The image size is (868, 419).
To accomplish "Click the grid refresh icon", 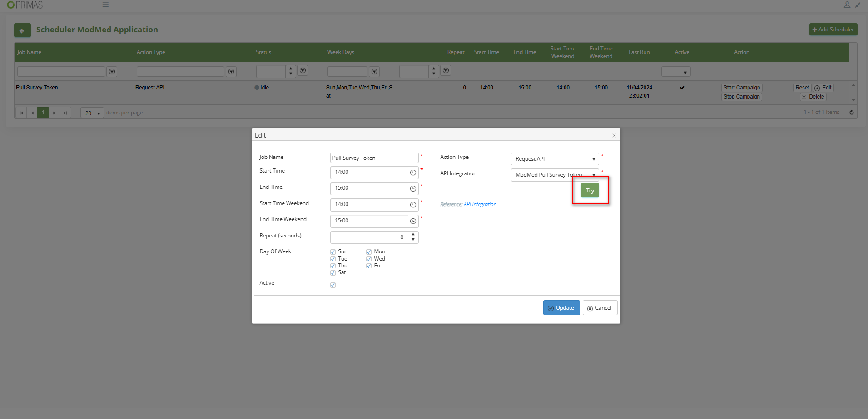I will tap(851, 113).
